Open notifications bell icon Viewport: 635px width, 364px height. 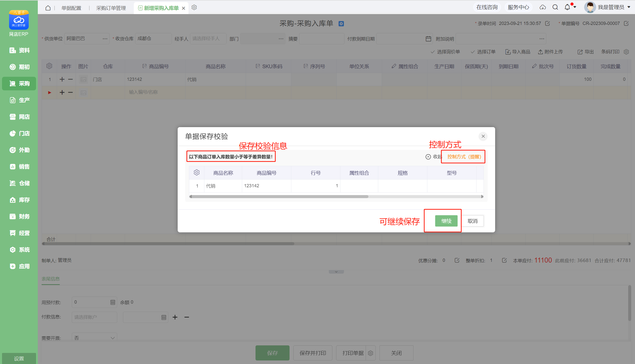coord(567,7)
